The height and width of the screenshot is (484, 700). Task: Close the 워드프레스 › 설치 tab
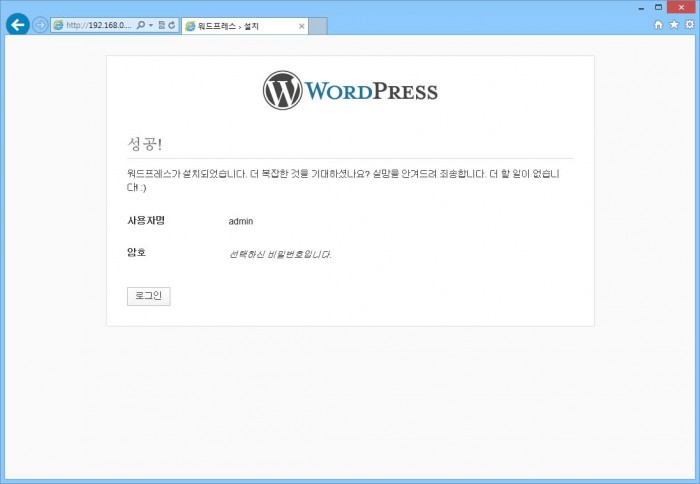(302, 26)
